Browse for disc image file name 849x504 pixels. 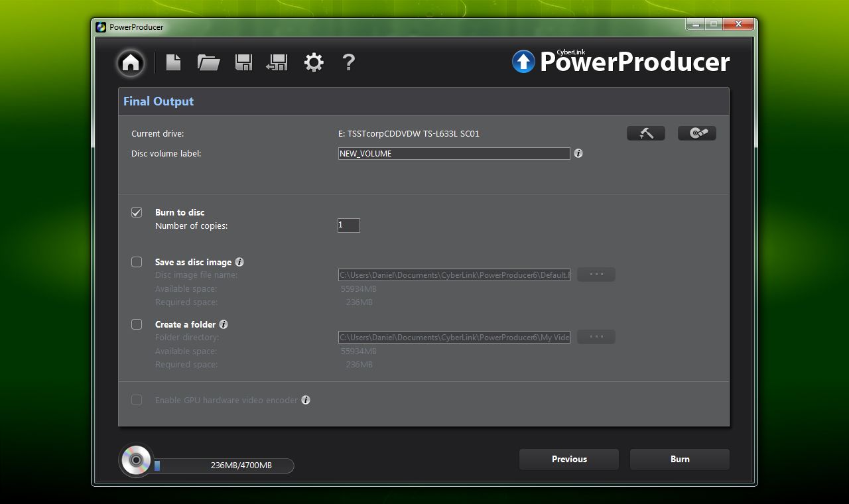(596, 275)
